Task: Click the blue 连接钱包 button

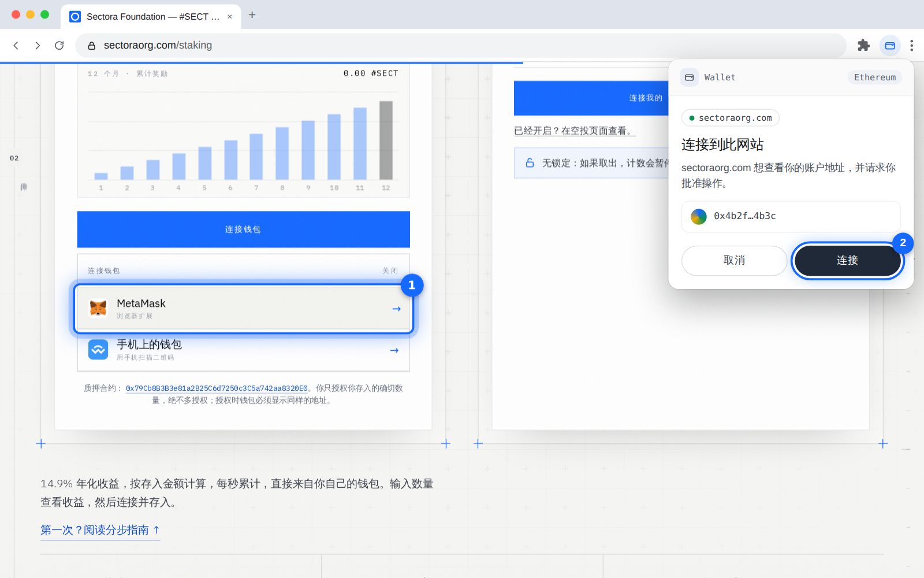Action: click(244, 229)
